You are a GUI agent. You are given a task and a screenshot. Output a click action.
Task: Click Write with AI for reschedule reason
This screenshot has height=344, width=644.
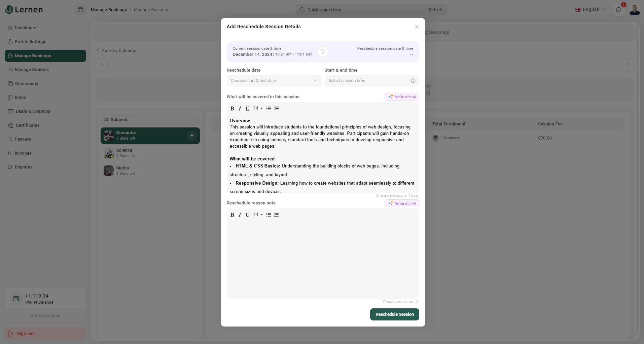point(402,203)
